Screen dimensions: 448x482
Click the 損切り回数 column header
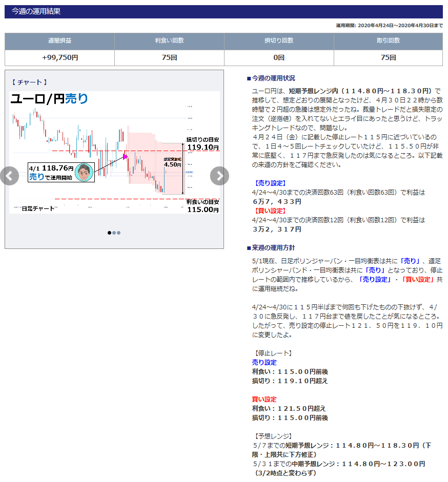tap(279, 41)
